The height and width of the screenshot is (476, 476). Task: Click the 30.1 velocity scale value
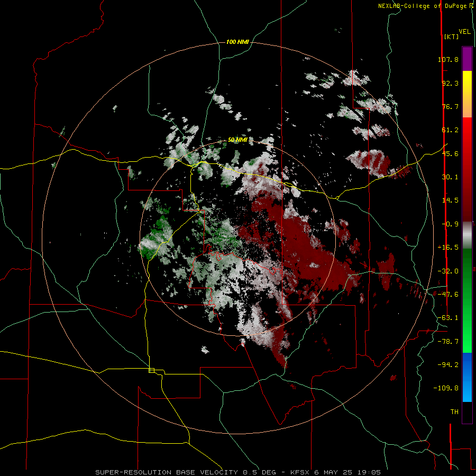450,177
